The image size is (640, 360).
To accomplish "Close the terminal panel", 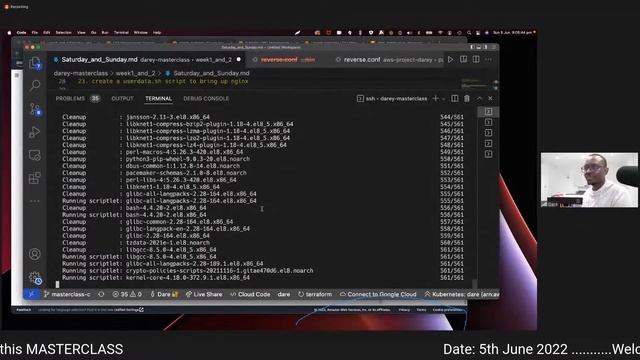I will [491, 98].
